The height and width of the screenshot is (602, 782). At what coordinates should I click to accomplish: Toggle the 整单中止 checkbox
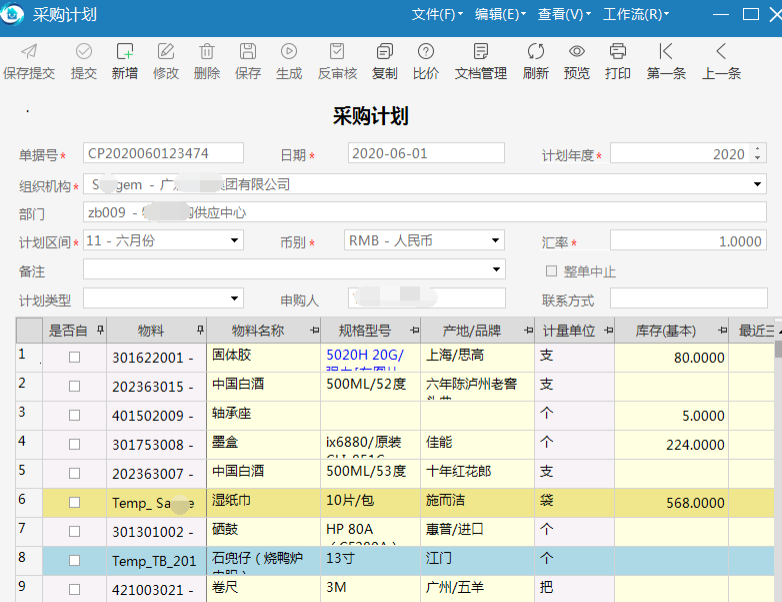pyautogui.click(x=551, y=271)
